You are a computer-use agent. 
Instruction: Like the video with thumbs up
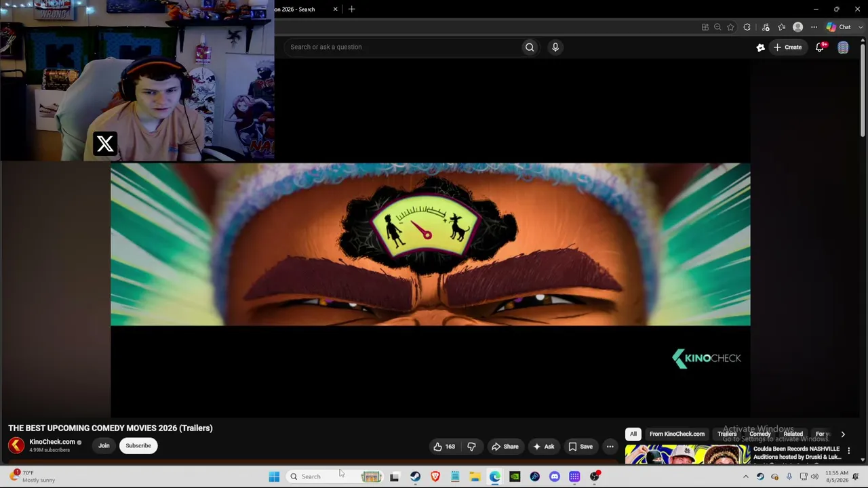click(x=444, y=447)
